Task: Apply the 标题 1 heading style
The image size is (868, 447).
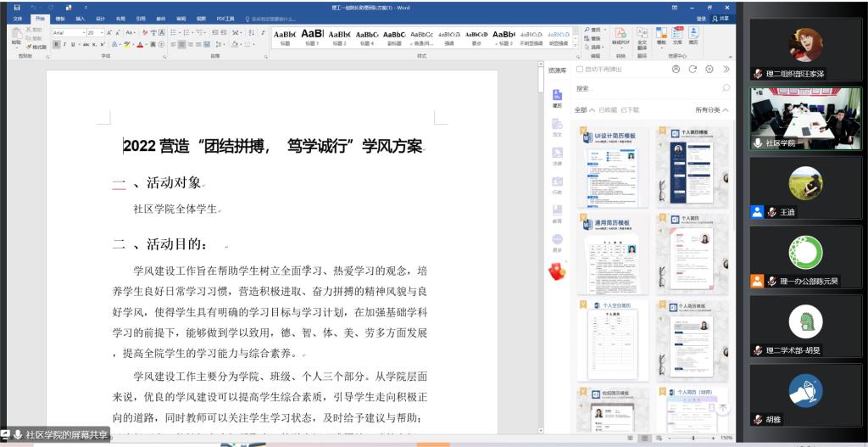Action: point(312,37)
